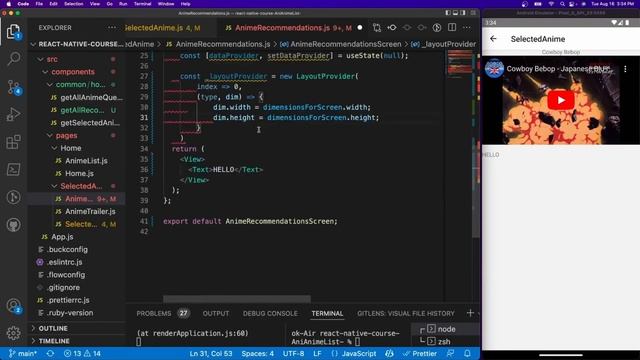The height and width of the screenshot is (360, 640).
Task: Open the Explorer view in activity bar
Action: [x=13, y=32]
